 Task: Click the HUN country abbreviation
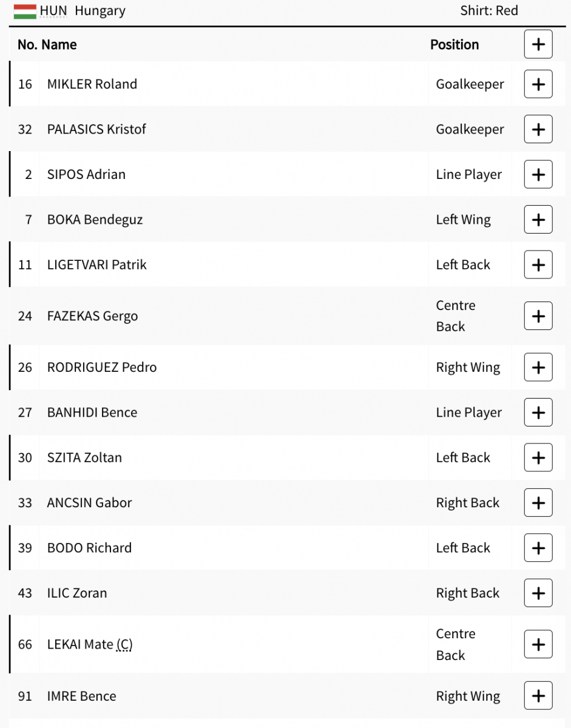pos(53,11)
